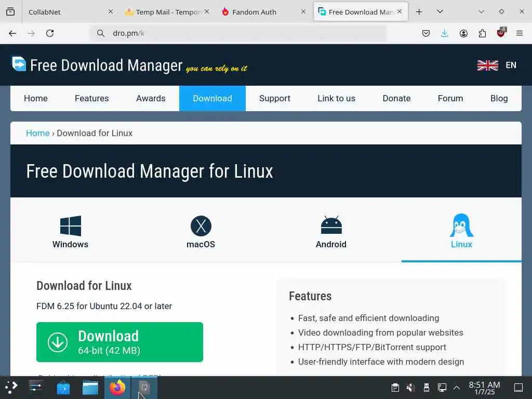Close the Temp Mail tab
Viewport: 532px width, 399px height.
(207, 11)
